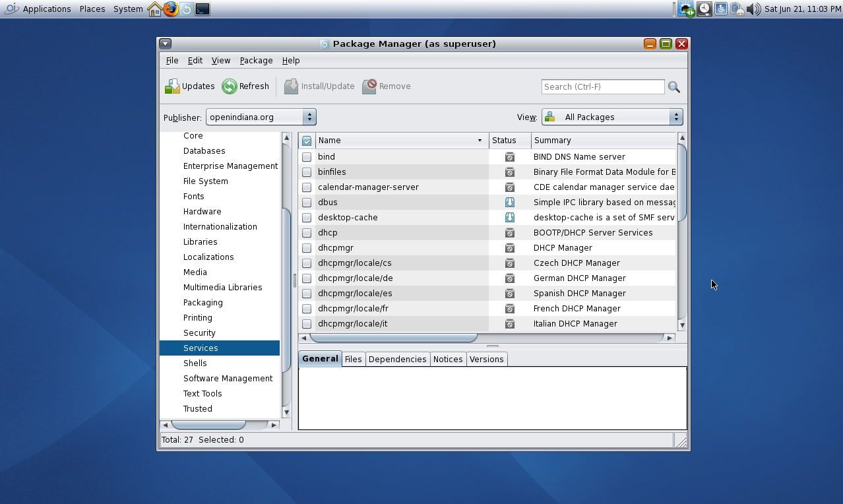Switch to the Versions tab
The width and height of the screenshot is (843, 504).
tap(487, 359)
